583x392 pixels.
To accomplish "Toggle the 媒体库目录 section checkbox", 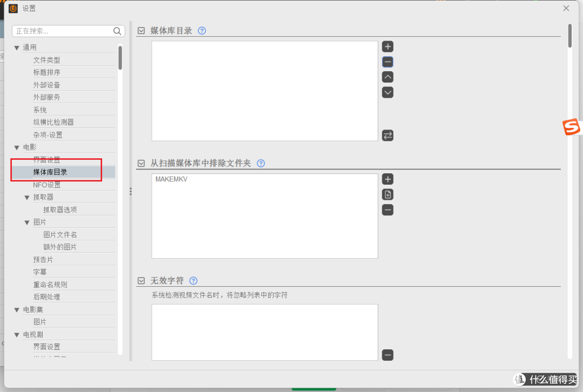I will click(x=141, y=30).
